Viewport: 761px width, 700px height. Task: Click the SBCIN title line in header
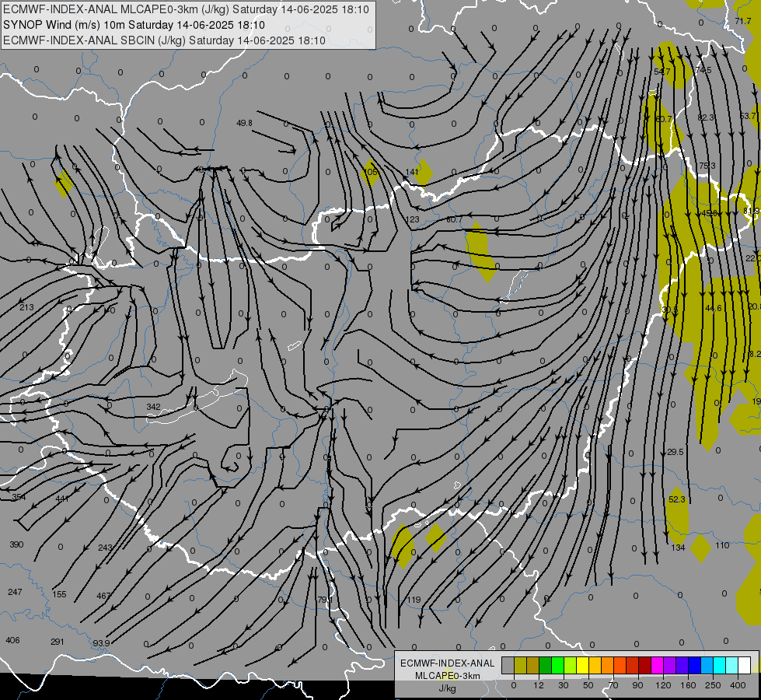(x=164, y=40)
